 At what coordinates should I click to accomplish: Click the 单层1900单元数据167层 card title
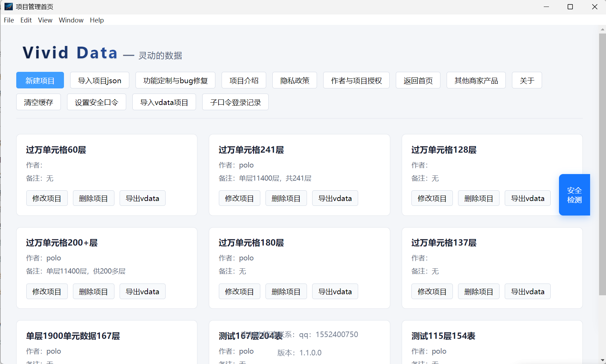(x=73, y=336)
